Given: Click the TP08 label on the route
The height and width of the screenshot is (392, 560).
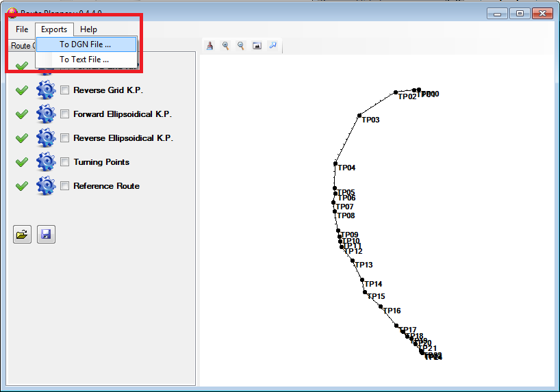Looking at the screenshot, I should [x=346, y=215].
